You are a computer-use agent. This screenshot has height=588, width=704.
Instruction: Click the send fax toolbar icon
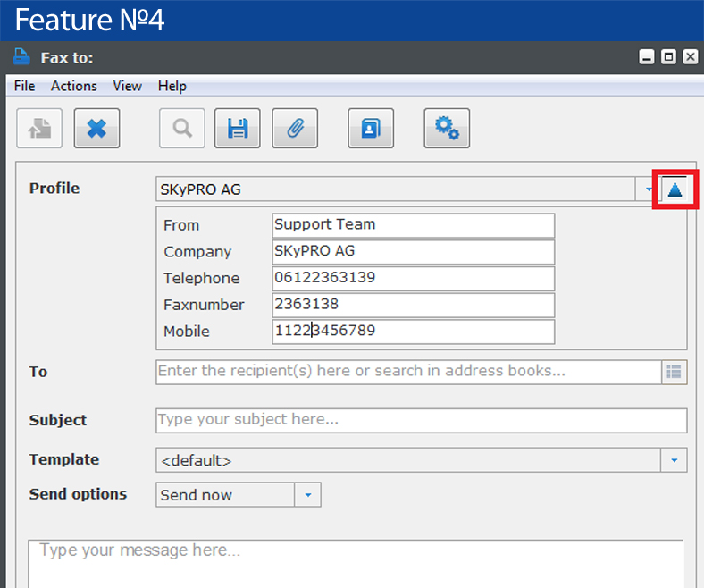[39, 128]
